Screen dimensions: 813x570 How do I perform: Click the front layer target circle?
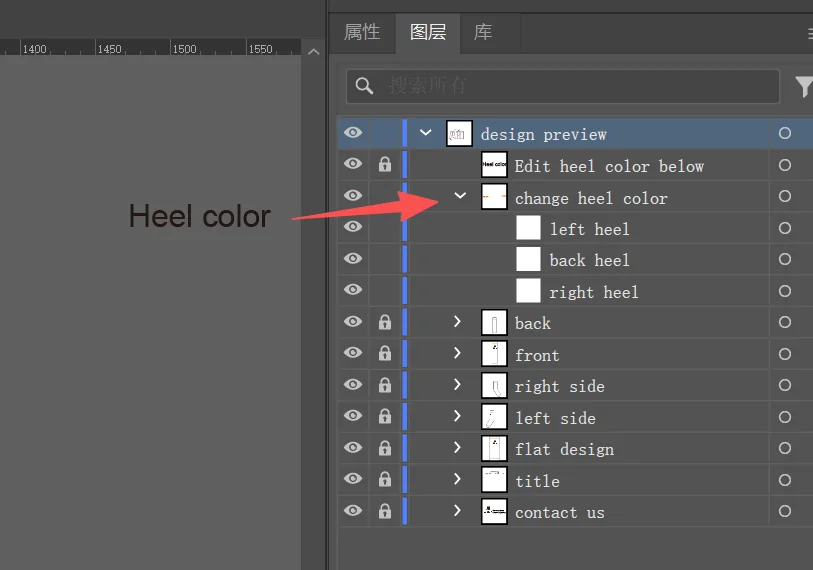(x=784, y=354)
